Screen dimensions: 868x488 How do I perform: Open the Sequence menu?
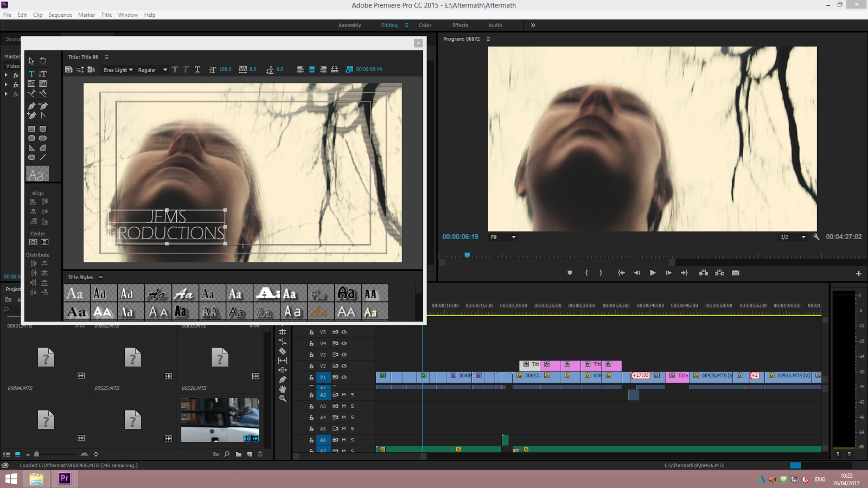[x=60, y=15]
